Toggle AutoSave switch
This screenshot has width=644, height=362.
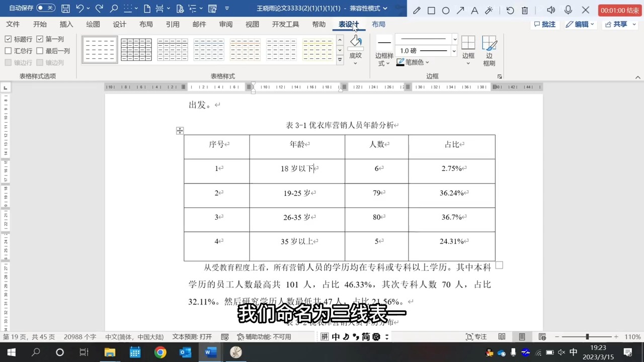(46, 8)
